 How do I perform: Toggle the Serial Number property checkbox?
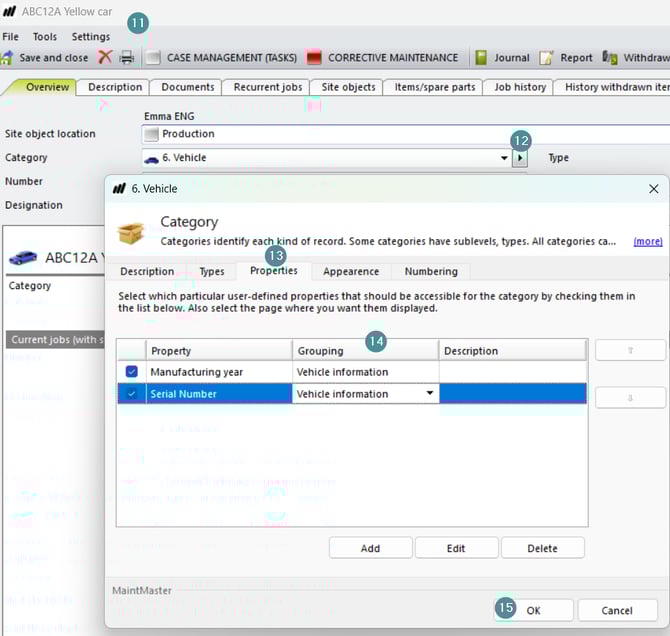[x=132, y=394]
